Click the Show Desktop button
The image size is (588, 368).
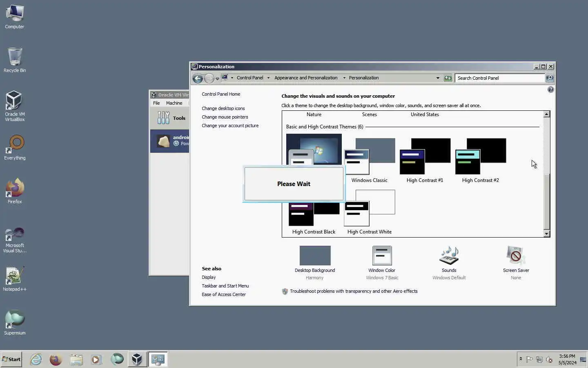point(583,359)
